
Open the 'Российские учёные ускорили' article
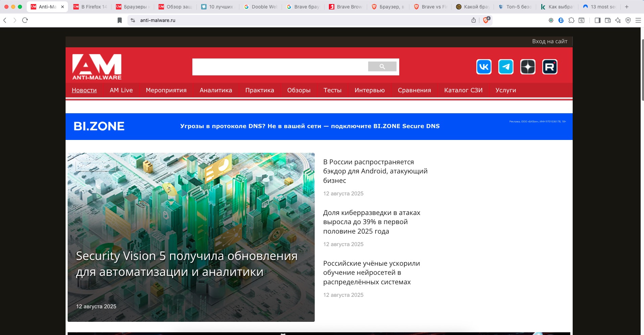[x=372, y=272]
